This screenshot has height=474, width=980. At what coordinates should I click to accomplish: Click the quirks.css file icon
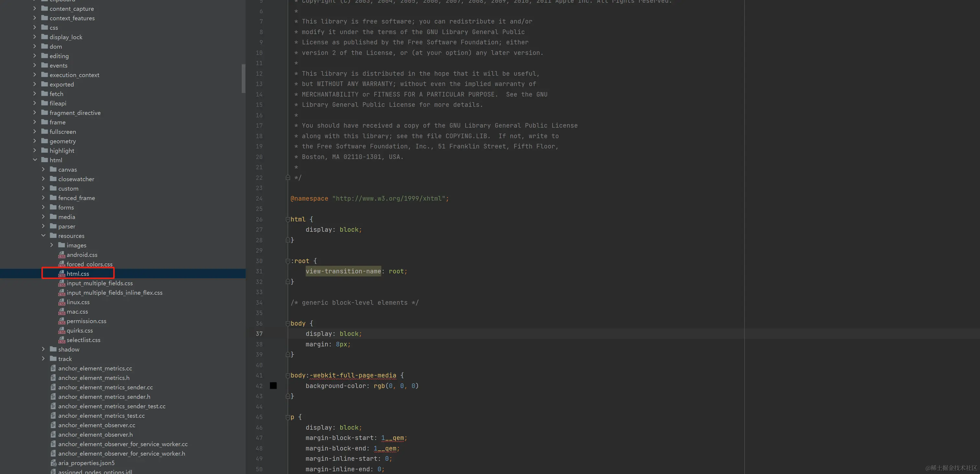(62, 331)
